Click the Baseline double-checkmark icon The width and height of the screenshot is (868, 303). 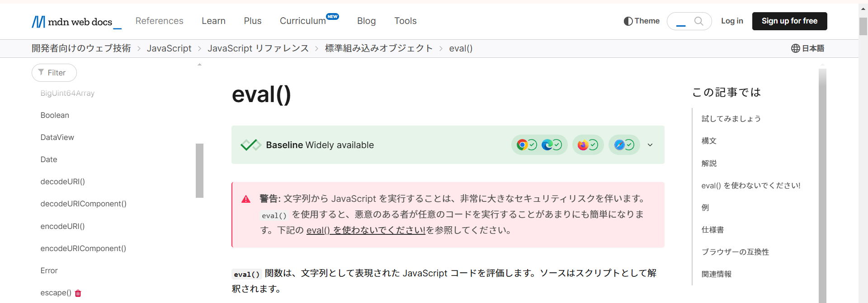point(250,145)
